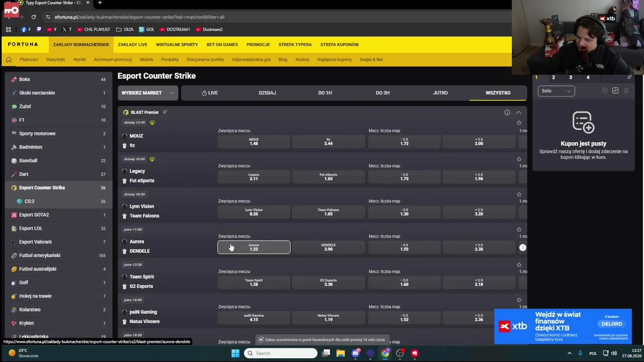Favorite the paiN Gaming vs Natus Vincere match
This screenshot has height=362, width=644.
[519, 300]
